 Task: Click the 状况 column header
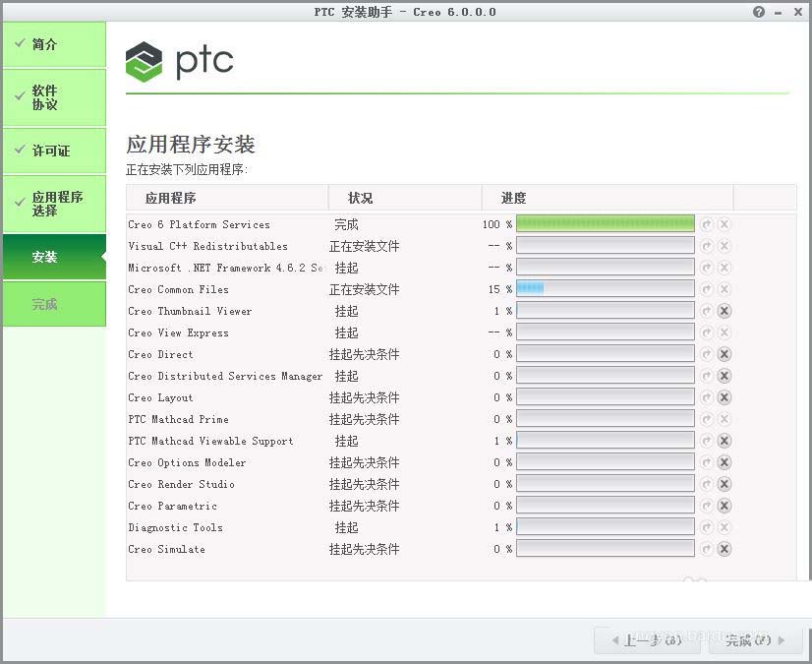coord(405,198)
